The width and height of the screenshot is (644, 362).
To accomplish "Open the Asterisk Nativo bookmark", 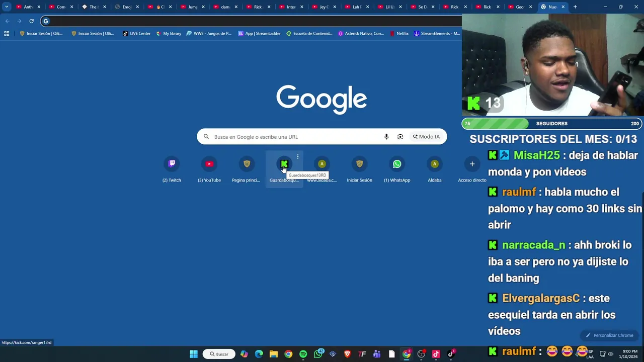I will point(361,33).
